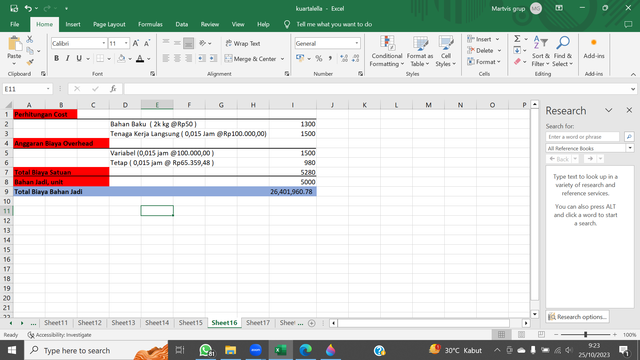Viewport: 640px width, 360px height.
Task: Click the Comma Style icon
Action: [x=330, y=59]
